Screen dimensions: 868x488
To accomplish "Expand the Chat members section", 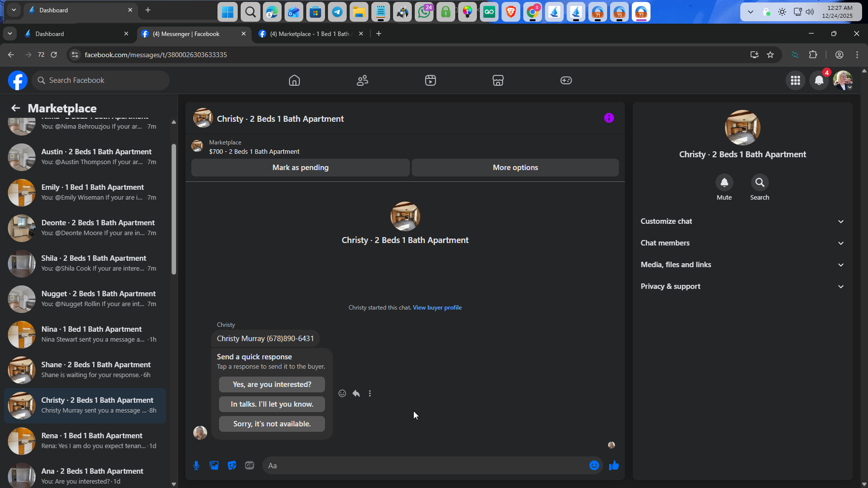I will click(x=742, y=243).
